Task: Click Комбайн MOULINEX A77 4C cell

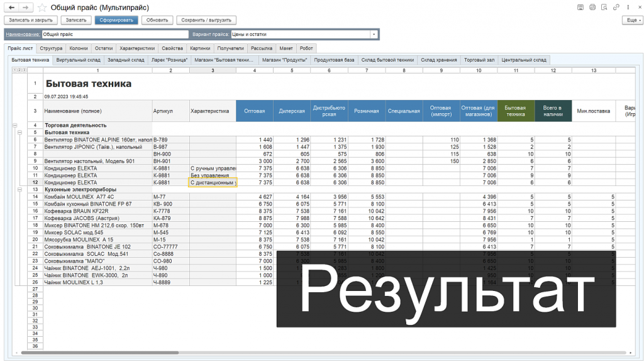Action: pos(97,197)
